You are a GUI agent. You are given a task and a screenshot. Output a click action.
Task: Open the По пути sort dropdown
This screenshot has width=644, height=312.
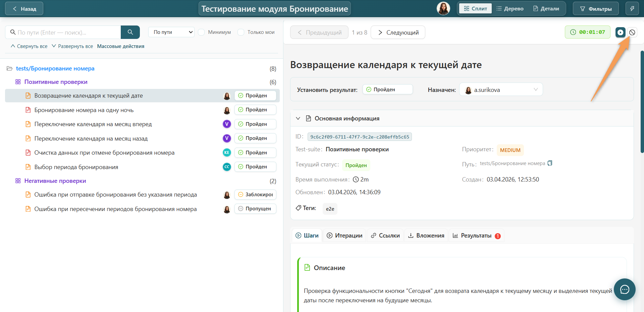[x=171, y=32]
